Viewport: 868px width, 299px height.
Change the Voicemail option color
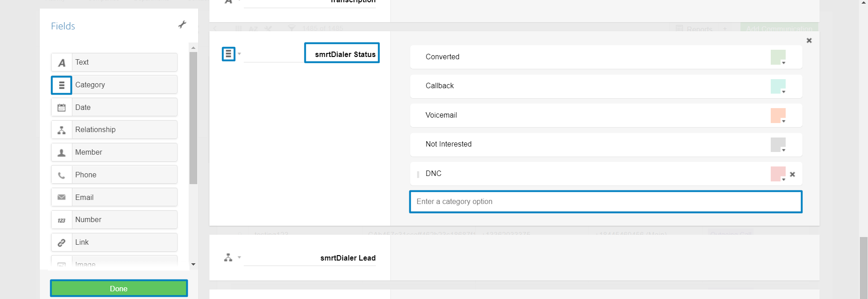point(778,116)
